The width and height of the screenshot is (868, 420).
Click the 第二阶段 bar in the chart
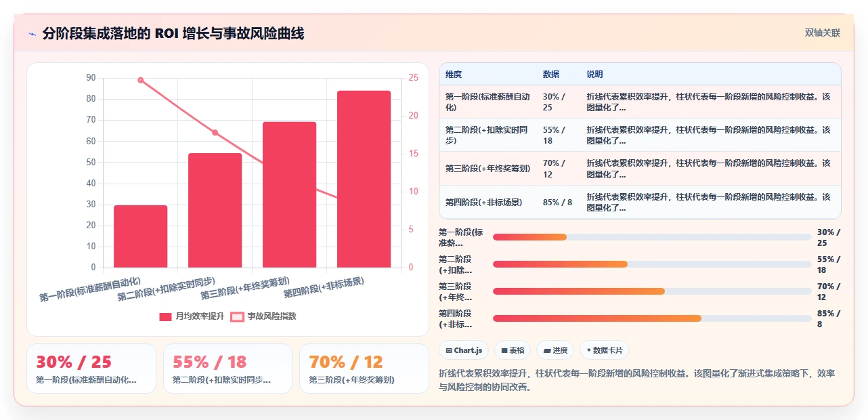(x=215, y=210)
